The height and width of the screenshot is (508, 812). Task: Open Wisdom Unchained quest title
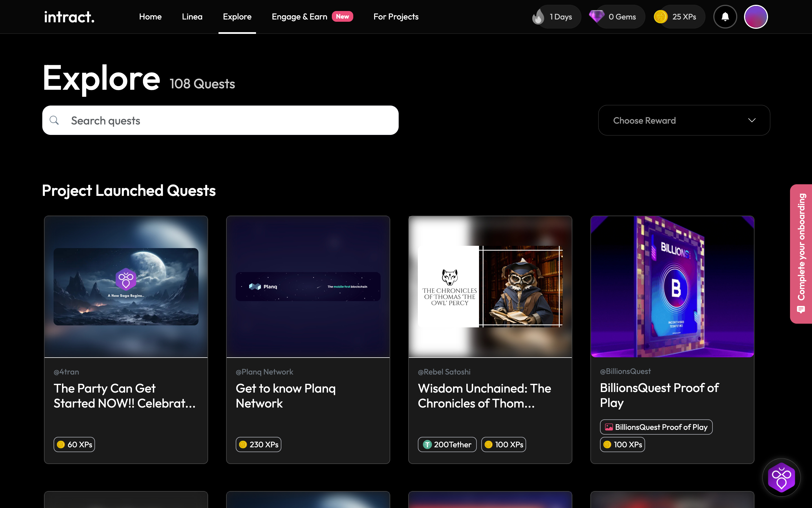tap(484, 396)
